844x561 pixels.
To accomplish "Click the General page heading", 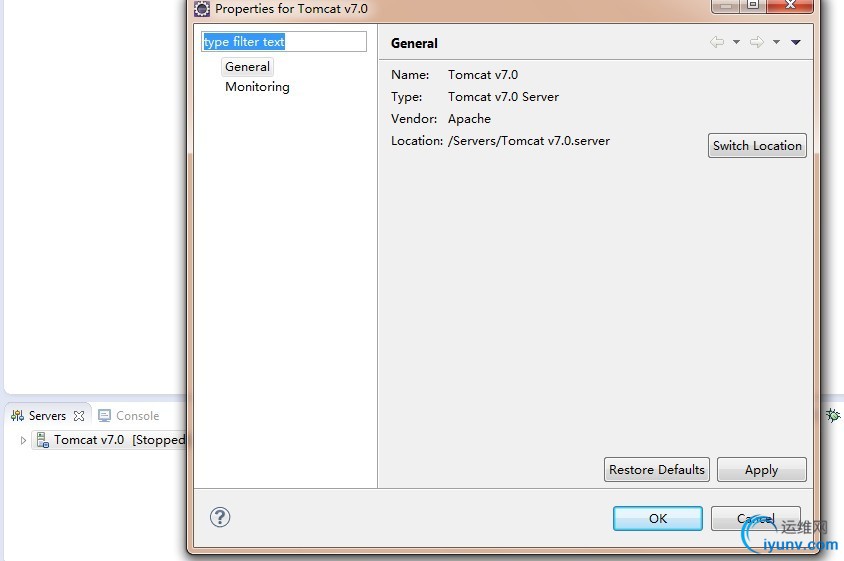I will [414, 43].
